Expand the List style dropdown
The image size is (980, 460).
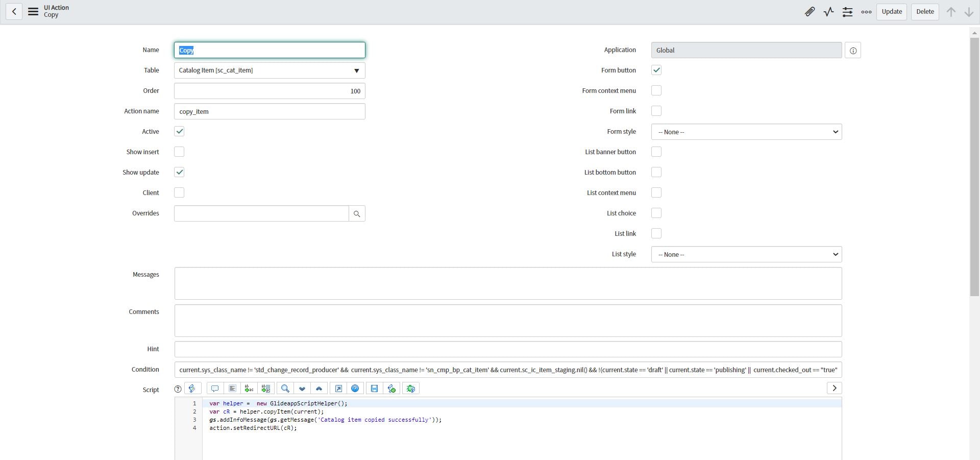tap(746, 254)
